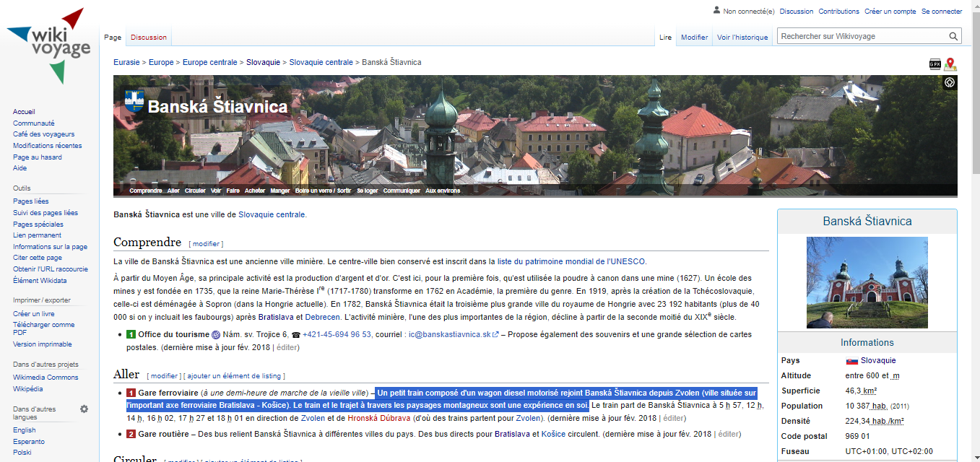Click the UNESCO heritage icon on banner

click(950, 82)
